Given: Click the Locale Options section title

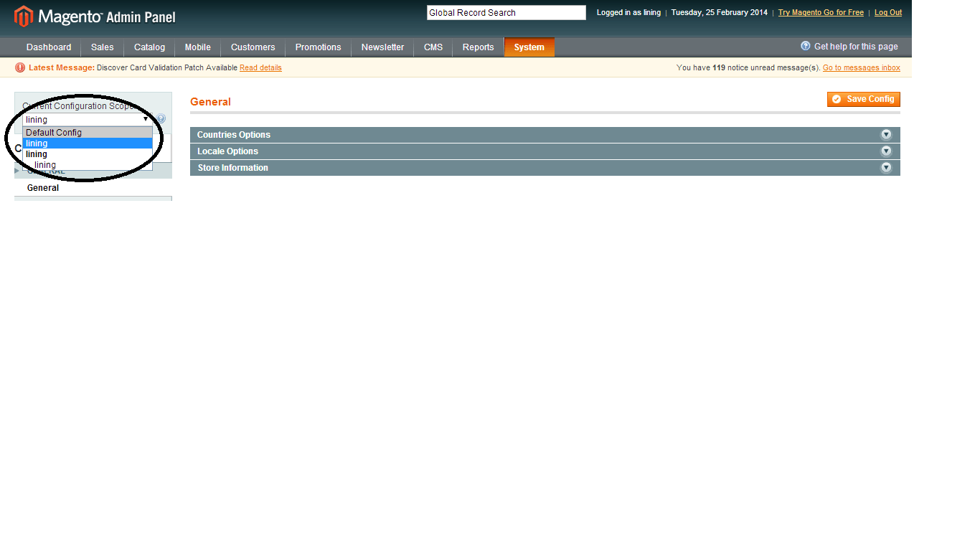Looking at the screenshot, I should pyautogui.click(x=227, y=151).
